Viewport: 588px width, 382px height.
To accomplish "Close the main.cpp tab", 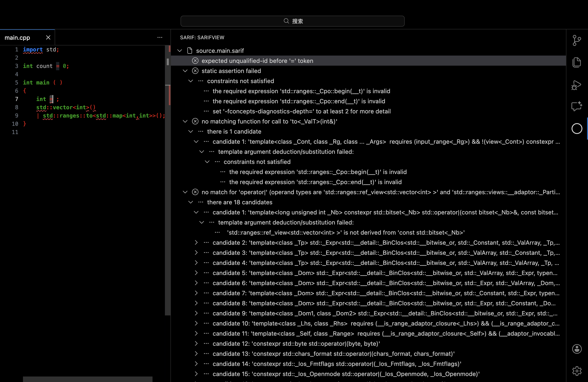I will point(48,37).
